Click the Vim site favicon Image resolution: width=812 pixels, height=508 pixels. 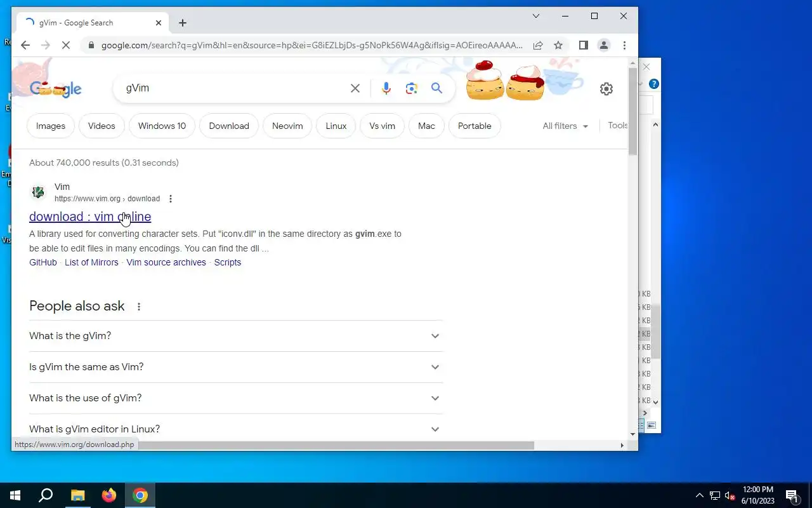tap(38, 192)
